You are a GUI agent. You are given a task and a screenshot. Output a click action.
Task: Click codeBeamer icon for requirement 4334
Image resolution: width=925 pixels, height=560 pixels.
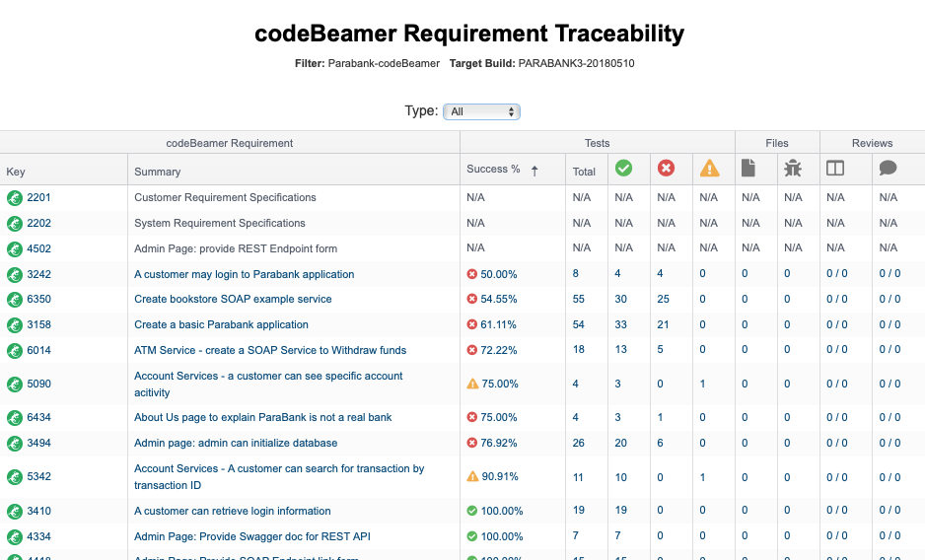[x=15, y=537]
